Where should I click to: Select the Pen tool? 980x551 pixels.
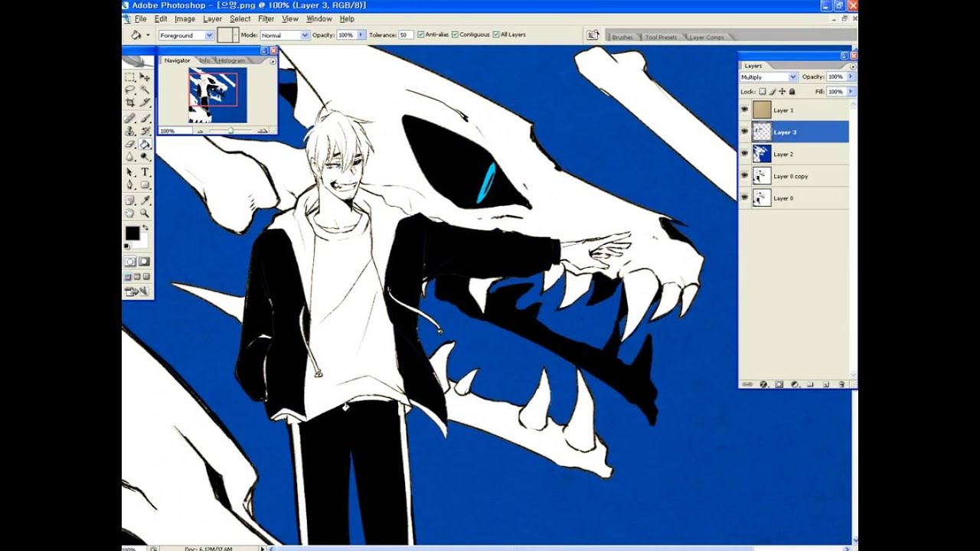(130, 184)
